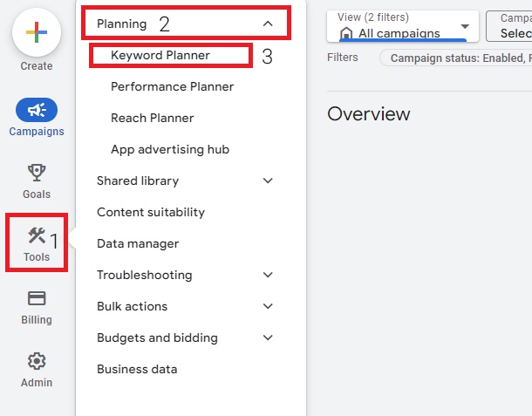
Task: Click the Shared library label
Action: pyautogui.click(x=138, y=181)
